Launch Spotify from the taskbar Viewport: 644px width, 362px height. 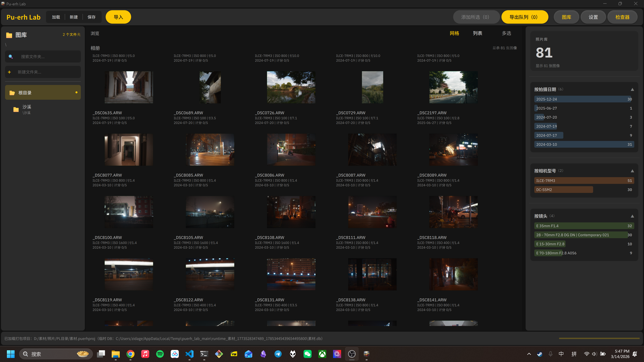tap(160, 354)
